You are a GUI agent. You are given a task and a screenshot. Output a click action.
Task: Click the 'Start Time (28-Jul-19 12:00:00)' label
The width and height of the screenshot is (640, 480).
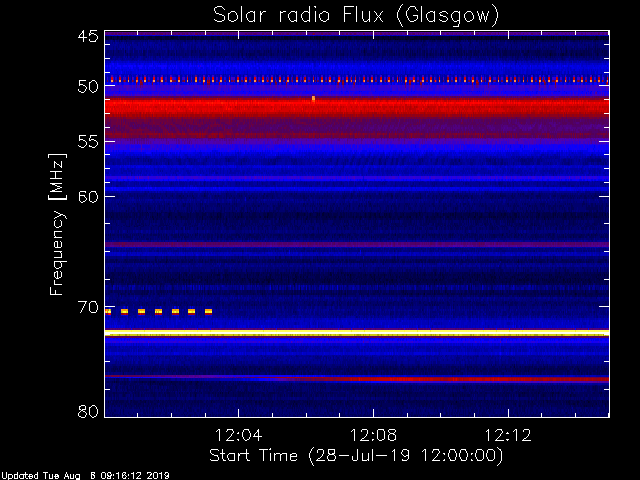[356, 456]
